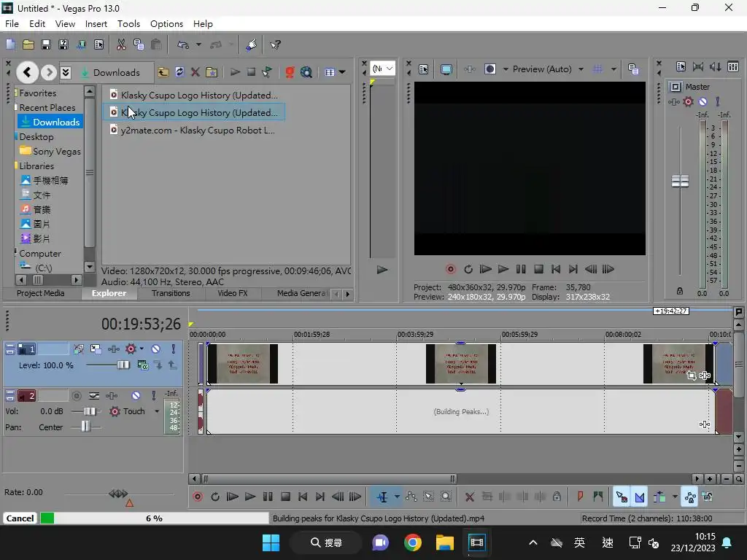747x560 pixels.
Task: Click the Master volume fader
Action: [680, 181]
